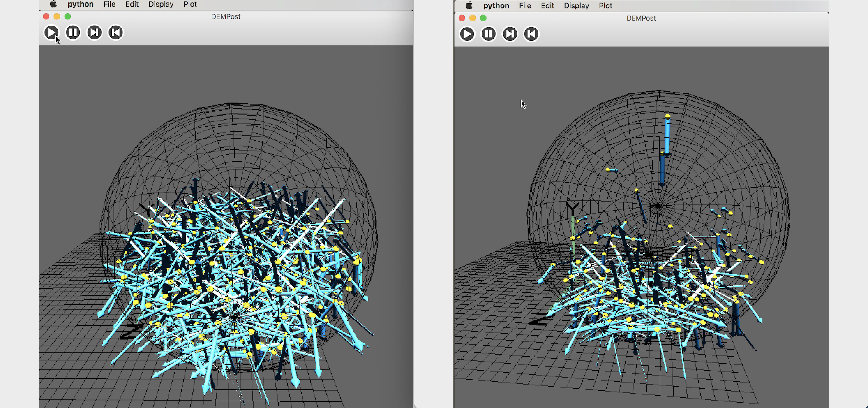Minimize the left DEMPost window
Screen dimensions: 868x408
click(x=57, y=16)
